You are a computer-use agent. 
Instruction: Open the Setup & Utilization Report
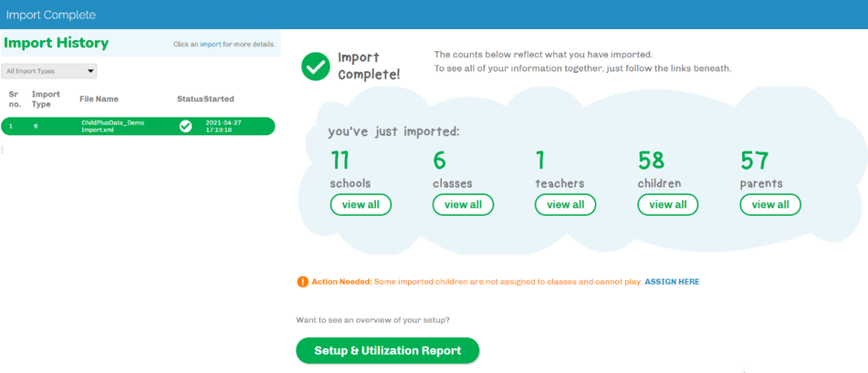coord(387,351)
